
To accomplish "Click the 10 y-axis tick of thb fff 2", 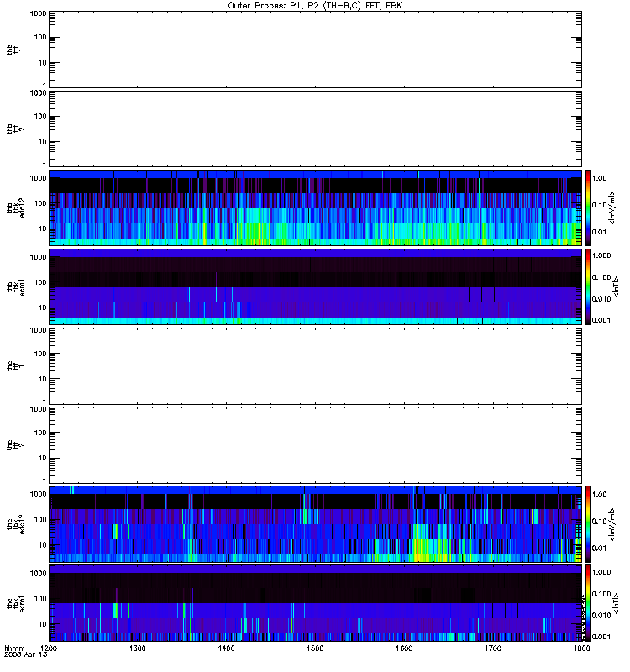I will 43,142.
